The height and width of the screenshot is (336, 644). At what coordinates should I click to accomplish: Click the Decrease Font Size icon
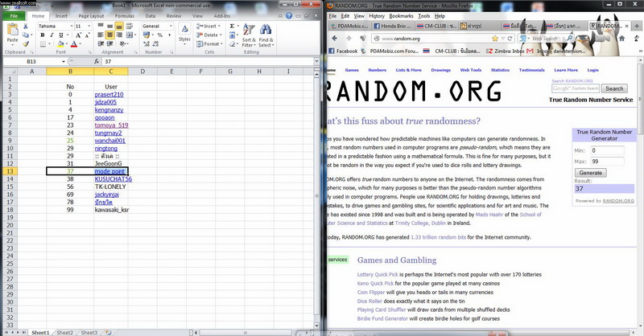click(x=88, y=35)
